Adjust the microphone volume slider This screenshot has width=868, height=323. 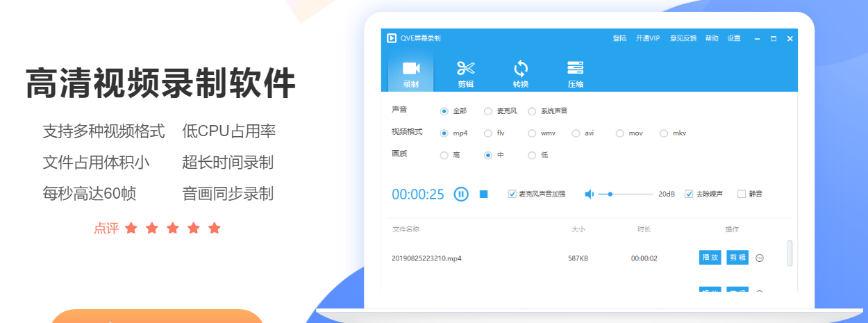point(610,194)
